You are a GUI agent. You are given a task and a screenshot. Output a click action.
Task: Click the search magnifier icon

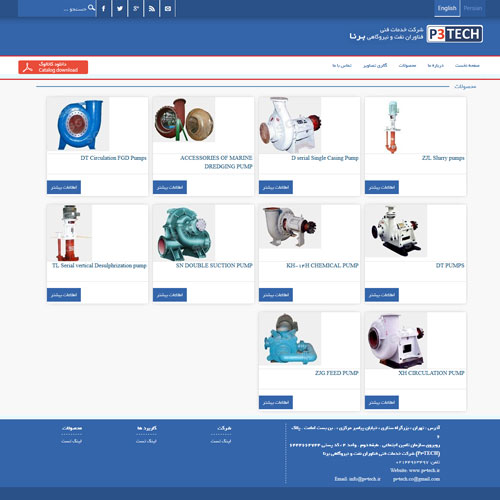point(91,8)
